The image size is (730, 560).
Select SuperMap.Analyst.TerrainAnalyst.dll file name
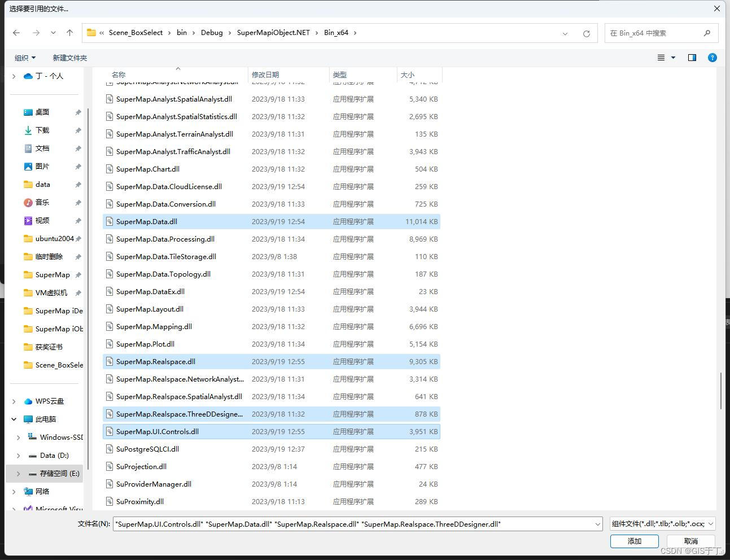tap(174, 134)
